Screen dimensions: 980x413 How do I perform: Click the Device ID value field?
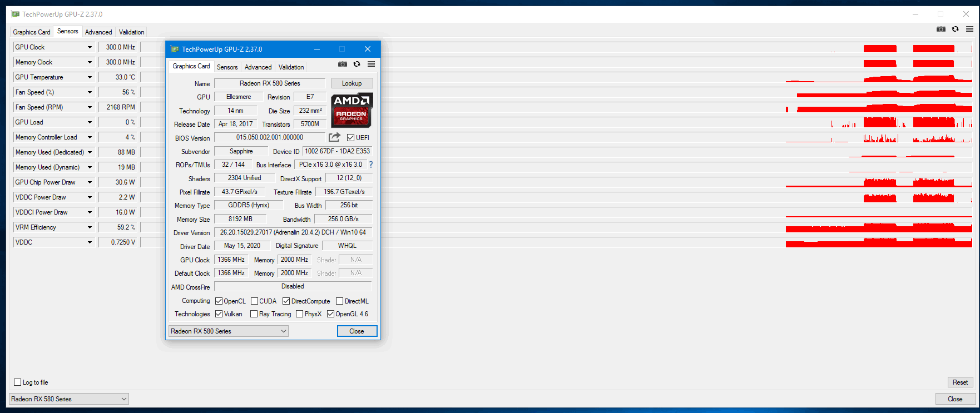337,151
